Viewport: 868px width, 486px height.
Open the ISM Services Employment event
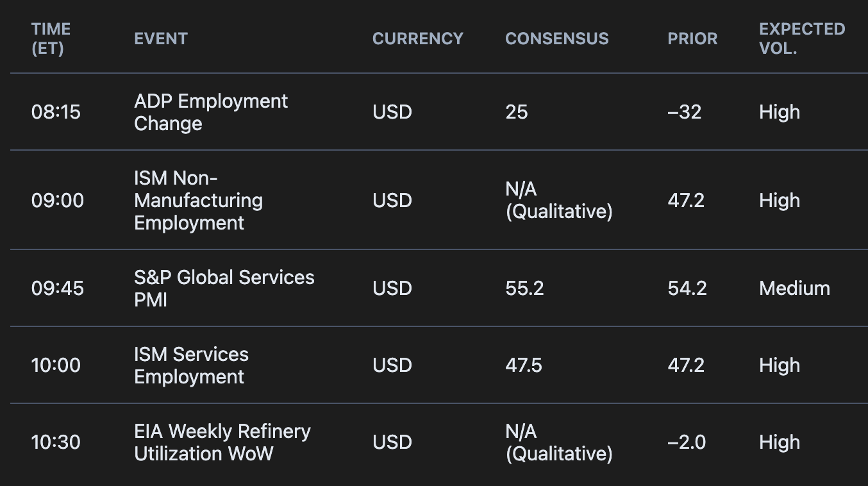click(191, 365)
